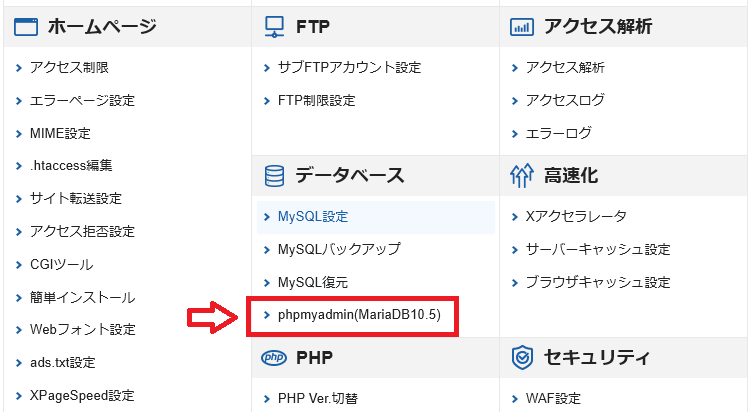The width and height of the screenshot is (748, 412).
Task: Click the PHP oval logo icon
Action: point(274,357)
